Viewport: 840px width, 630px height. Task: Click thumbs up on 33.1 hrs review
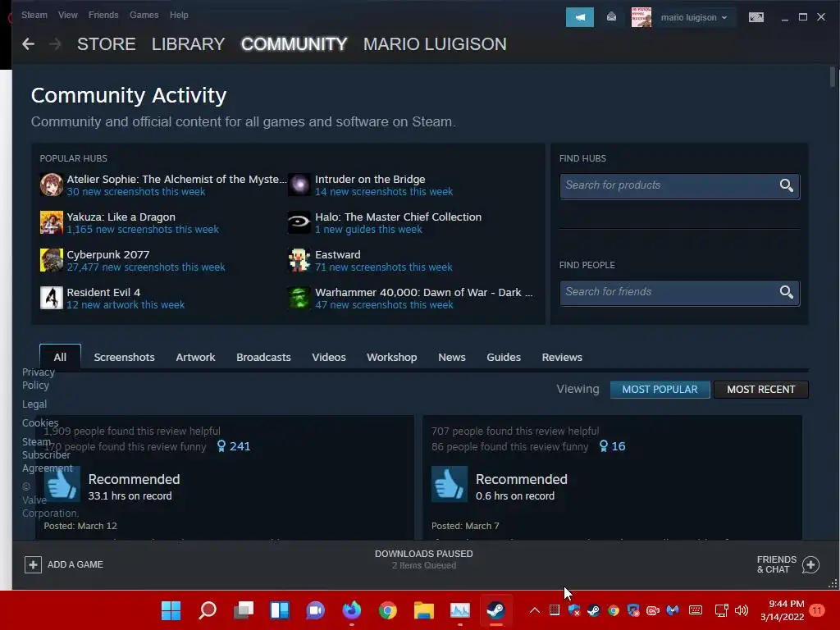click(x=62, y=484)
